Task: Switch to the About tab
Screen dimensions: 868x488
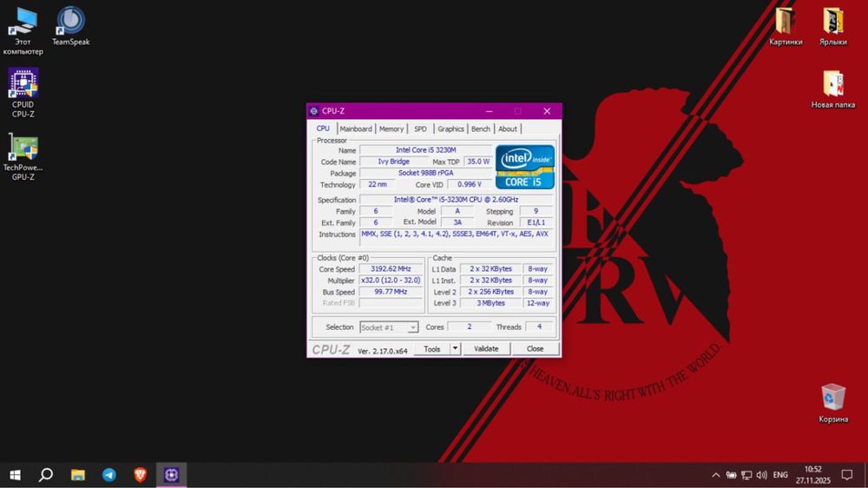Action: (508, 129)
